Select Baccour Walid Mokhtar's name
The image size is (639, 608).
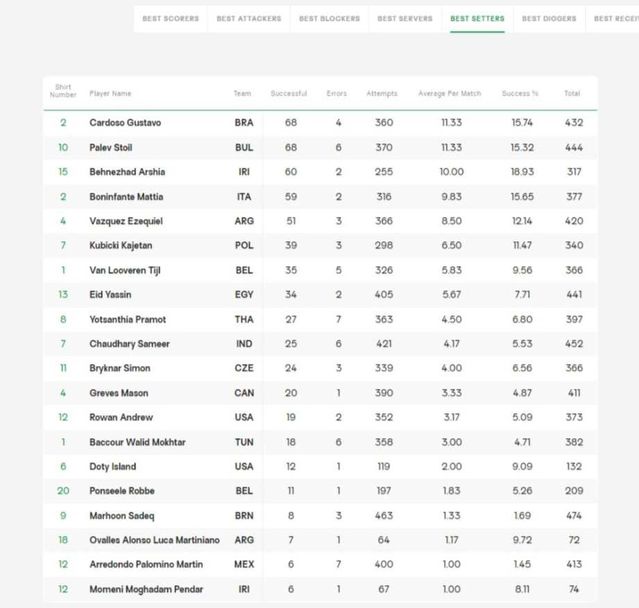(x=137, y=442)
